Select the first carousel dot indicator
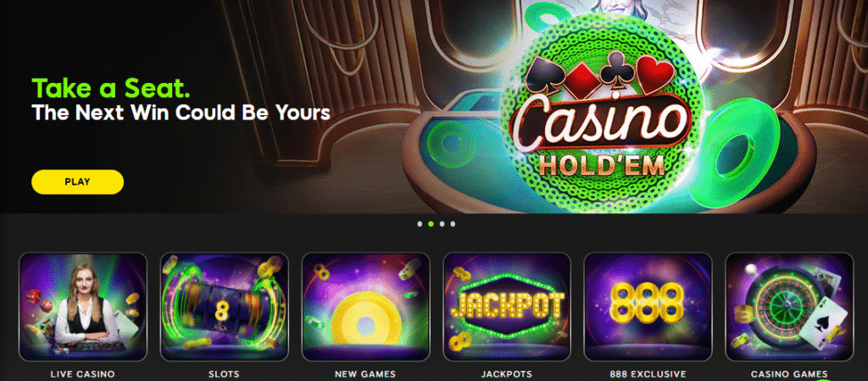Image resolution: width=868 pixels, height=381 pixels. pos(420,224)
